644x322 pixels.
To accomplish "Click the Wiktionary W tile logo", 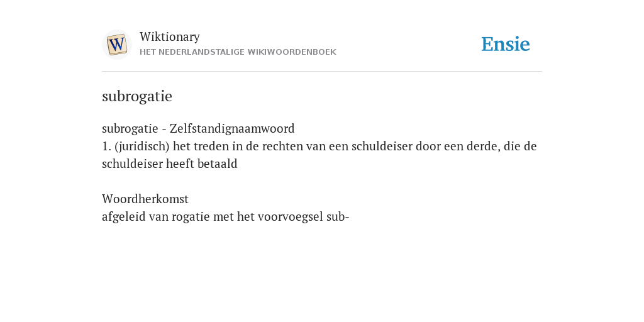I will [116, 45].
